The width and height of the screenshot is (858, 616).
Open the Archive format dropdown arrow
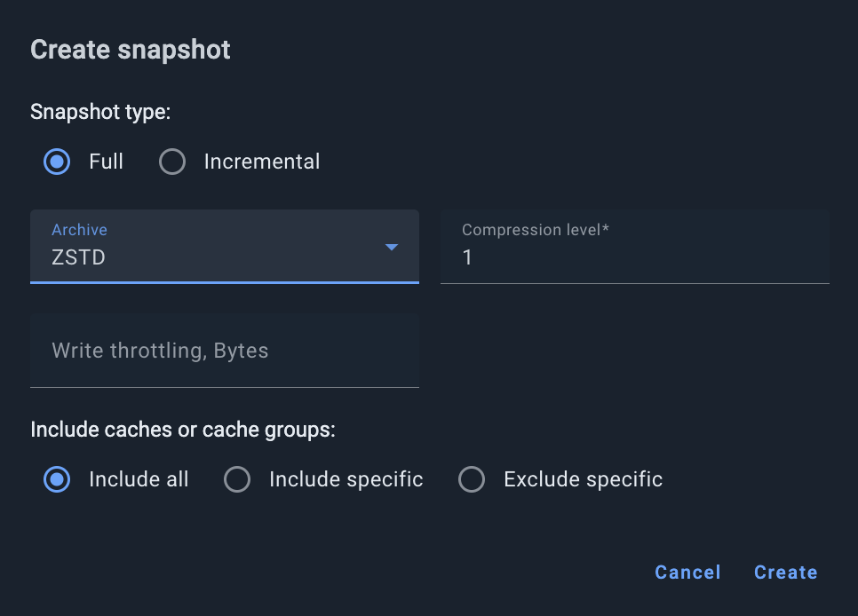tap(391, 248)
